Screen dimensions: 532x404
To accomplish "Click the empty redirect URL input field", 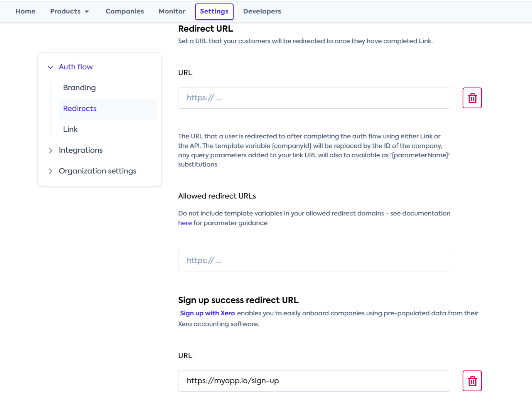I will 314,98.
